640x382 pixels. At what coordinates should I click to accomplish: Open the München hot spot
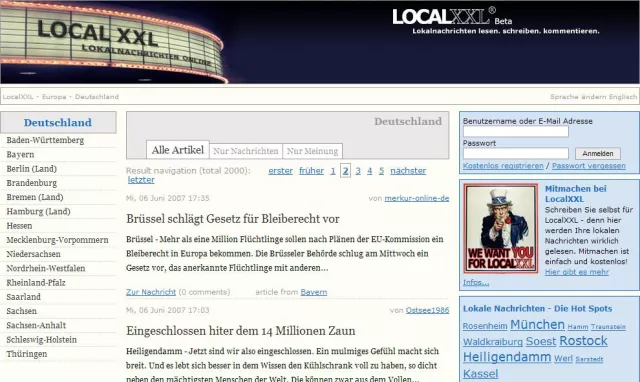[x=537, y=325]
